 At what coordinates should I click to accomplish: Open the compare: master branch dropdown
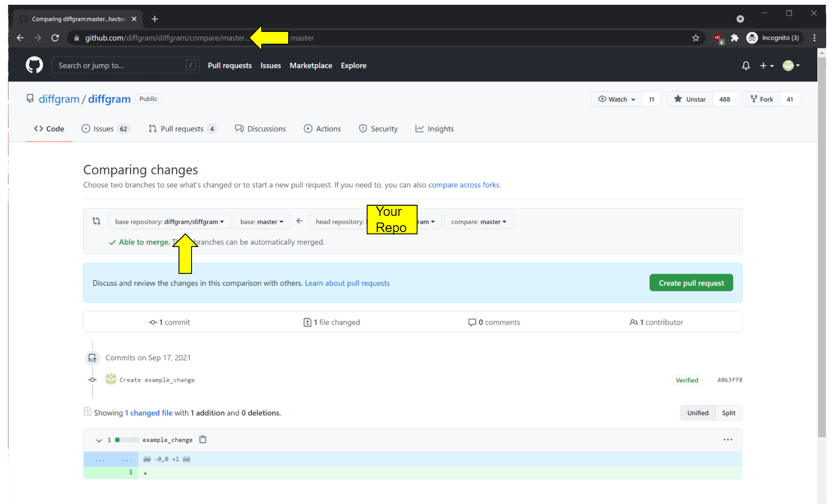[x=478, y=222]
